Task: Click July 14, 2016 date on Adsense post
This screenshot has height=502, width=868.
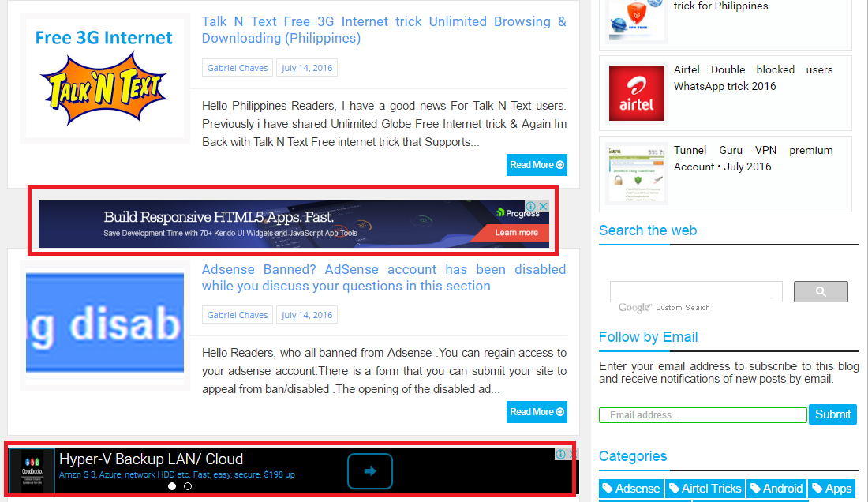Action: click(307, 315)
